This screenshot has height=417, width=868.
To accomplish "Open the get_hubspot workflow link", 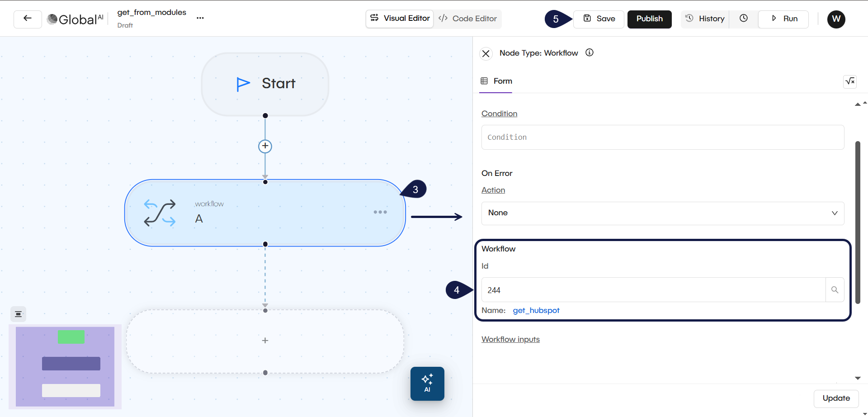I will point(536,310).
